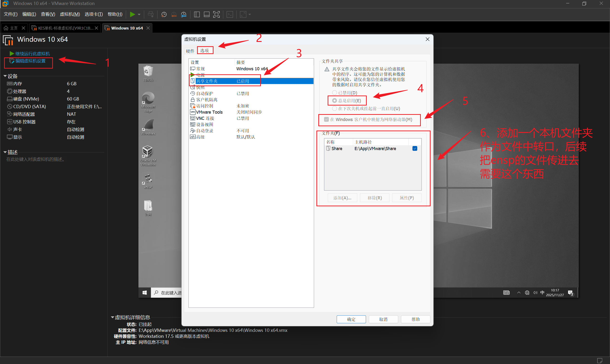This screenshot has width=610, height=364.
Task: Click the green power-on play button
Action: pyautogui.click(x=132, y=15)
